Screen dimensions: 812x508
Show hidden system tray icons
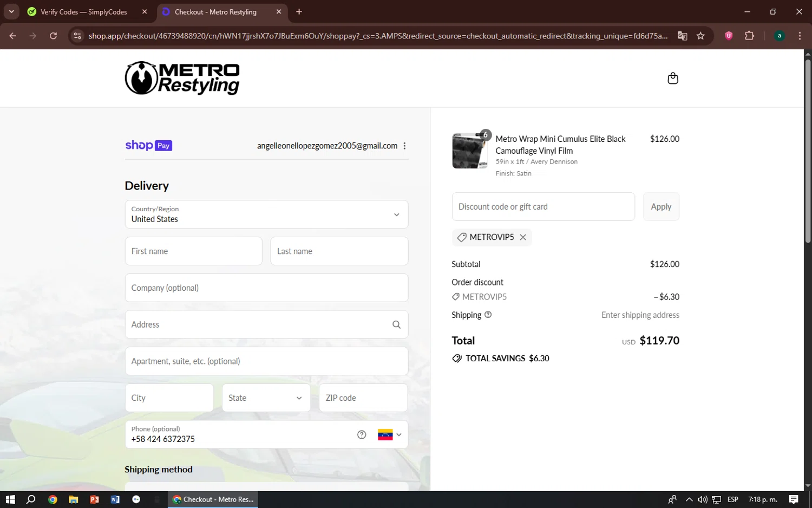click(x=689, y=499)
